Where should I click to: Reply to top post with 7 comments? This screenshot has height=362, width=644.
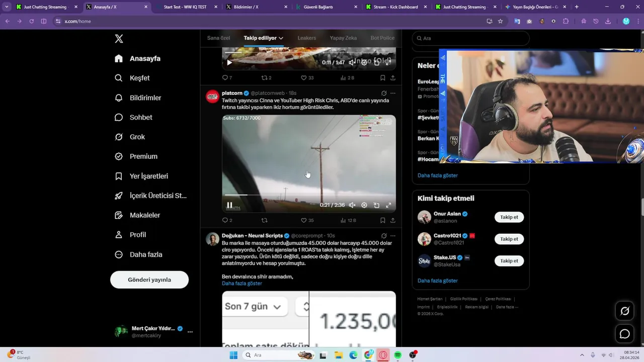227,77
